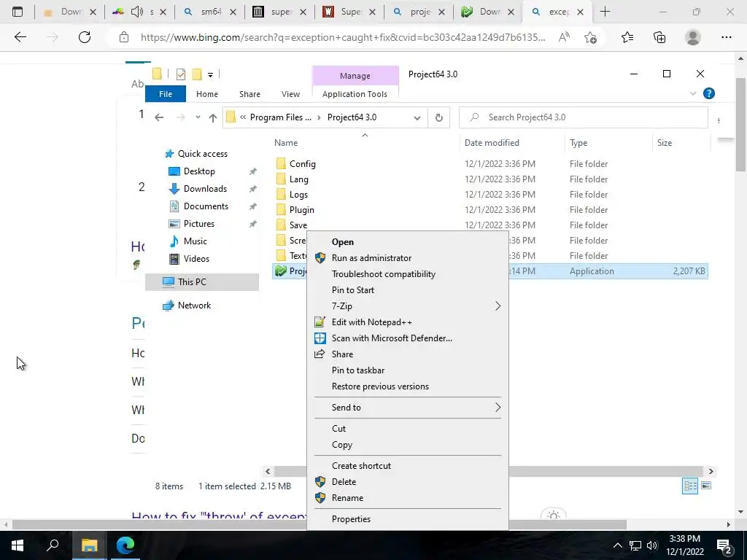Customize quick access toolbar dropdown

[210, 75]
